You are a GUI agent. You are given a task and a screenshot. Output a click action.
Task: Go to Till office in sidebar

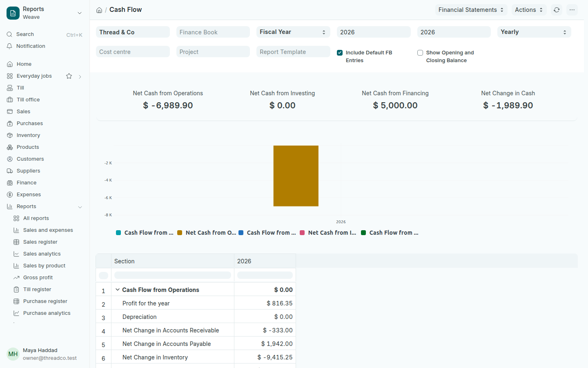(x=45, y=100)
